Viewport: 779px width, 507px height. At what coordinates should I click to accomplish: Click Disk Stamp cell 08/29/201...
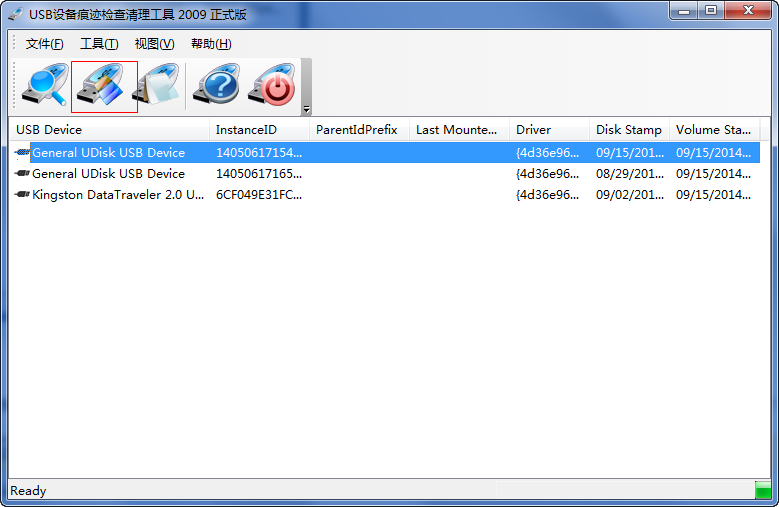click(x=630, y=174)
